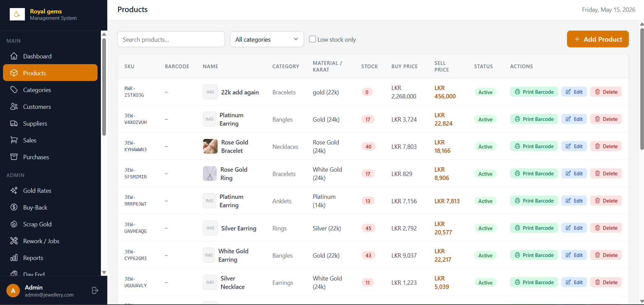
Task: Print Barcode for White Gold Earring
Action: [x=534, y=255]
